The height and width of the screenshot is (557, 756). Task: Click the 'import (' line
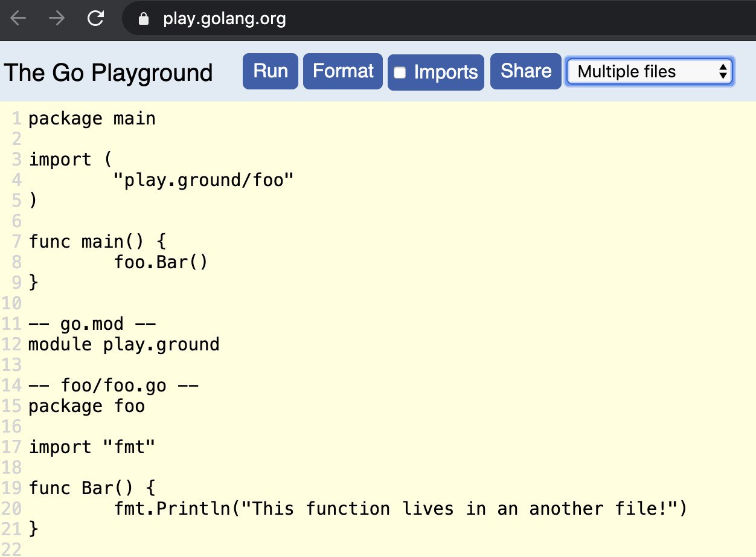tap(71, 159)
